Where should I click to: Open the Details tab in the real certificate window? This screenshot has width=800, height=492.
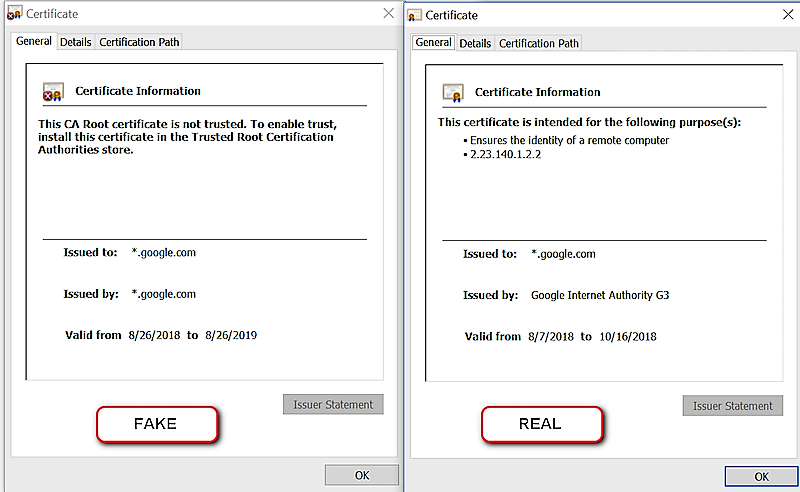pyautogui.click(x=475, y=43)
